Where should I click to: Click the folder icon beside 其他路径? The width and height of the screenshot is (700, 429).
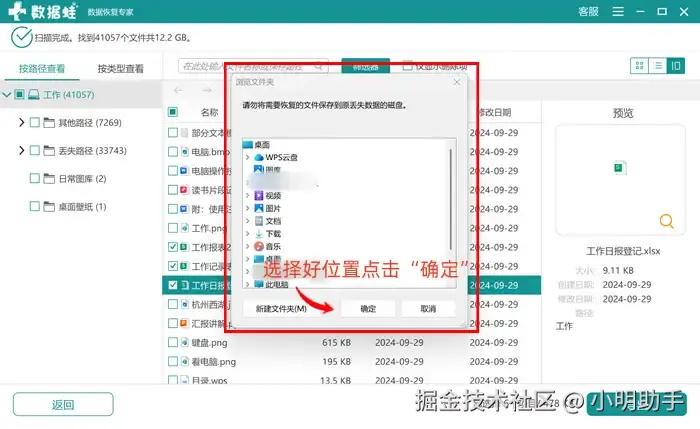pos(49,123)
